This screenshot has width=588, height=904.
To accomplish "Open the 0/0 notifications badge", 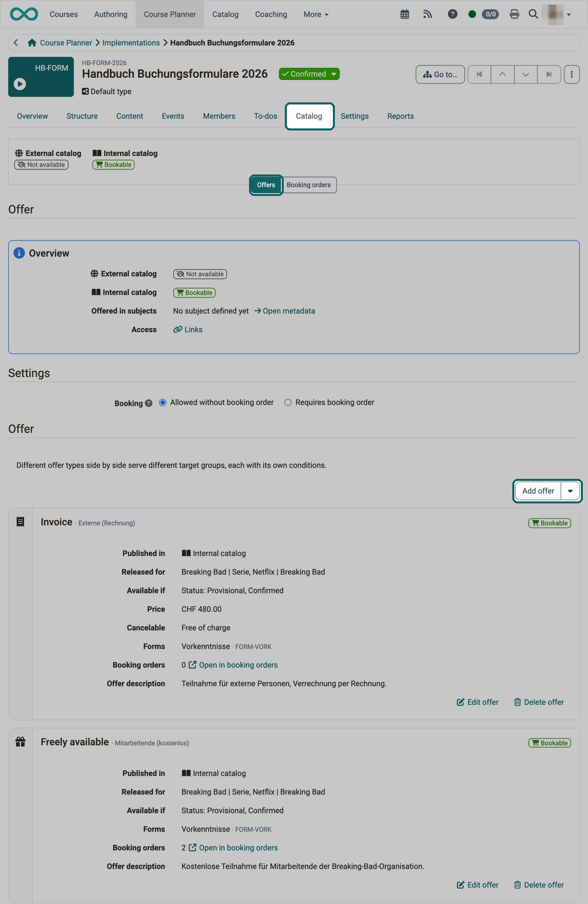I will pos(491,14).
